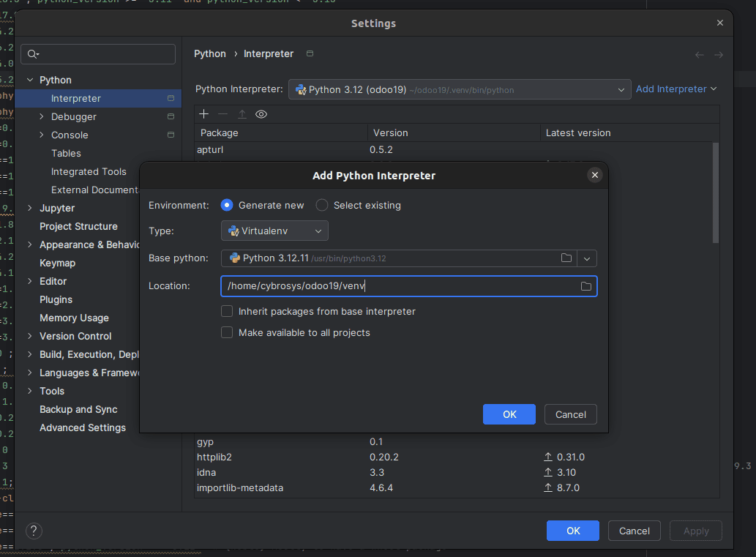Click the folder icon in Base python field
This screenshot has width=756, height=557.
pos(566,258)
